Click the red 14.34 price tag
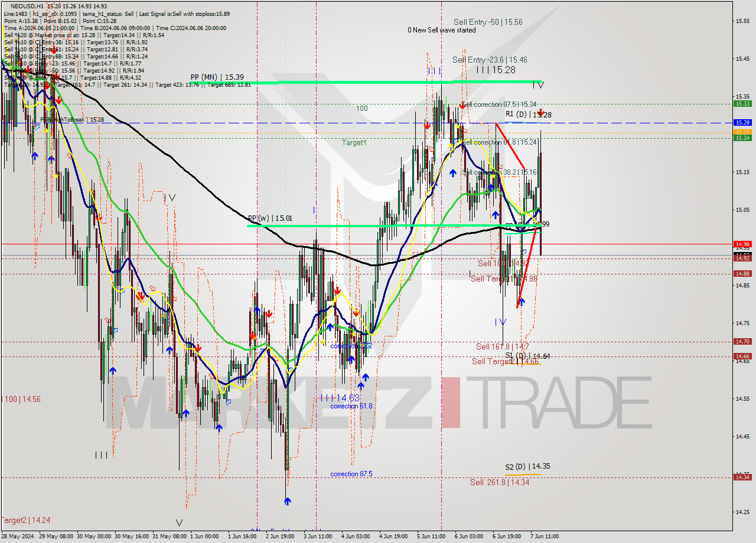The height and width of the screenshot is (543, 756). tap(742, 477)
